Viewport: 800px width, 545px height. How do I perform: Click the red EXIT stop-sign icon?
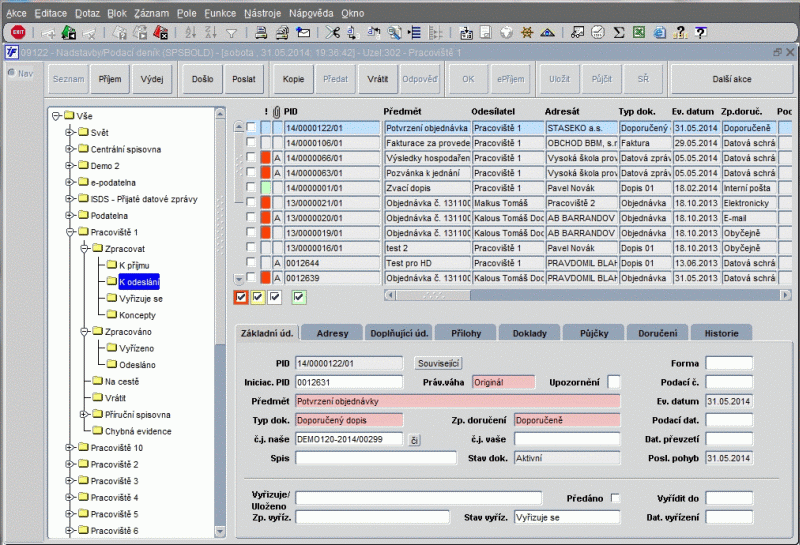click(x=16, y=32)
